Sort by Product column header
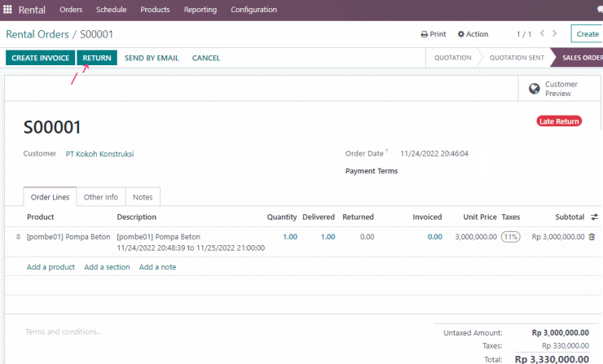Image resolution: width=603 pixels, height=364 pixels. pos(41,217)
